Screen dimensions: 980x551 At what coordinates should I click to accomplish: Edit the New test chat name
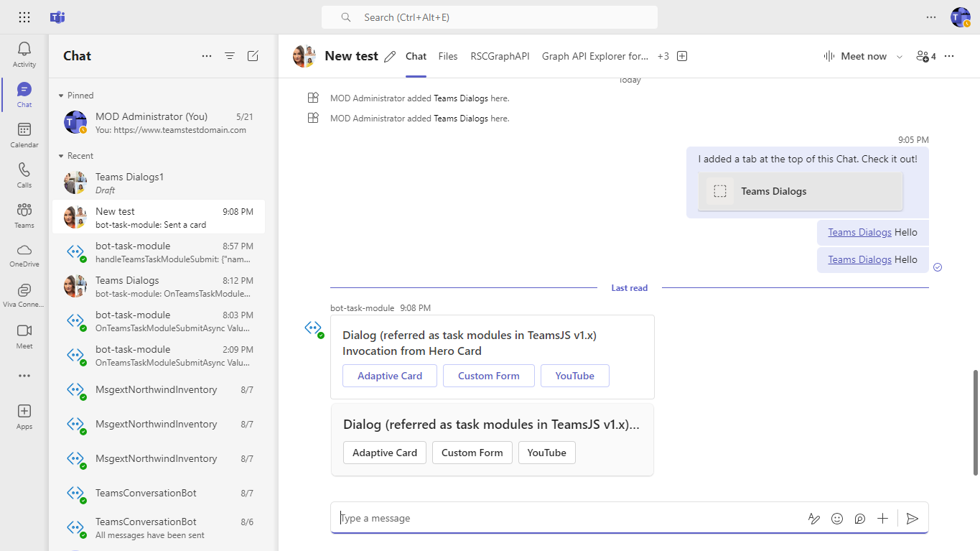tap(390, 56)
